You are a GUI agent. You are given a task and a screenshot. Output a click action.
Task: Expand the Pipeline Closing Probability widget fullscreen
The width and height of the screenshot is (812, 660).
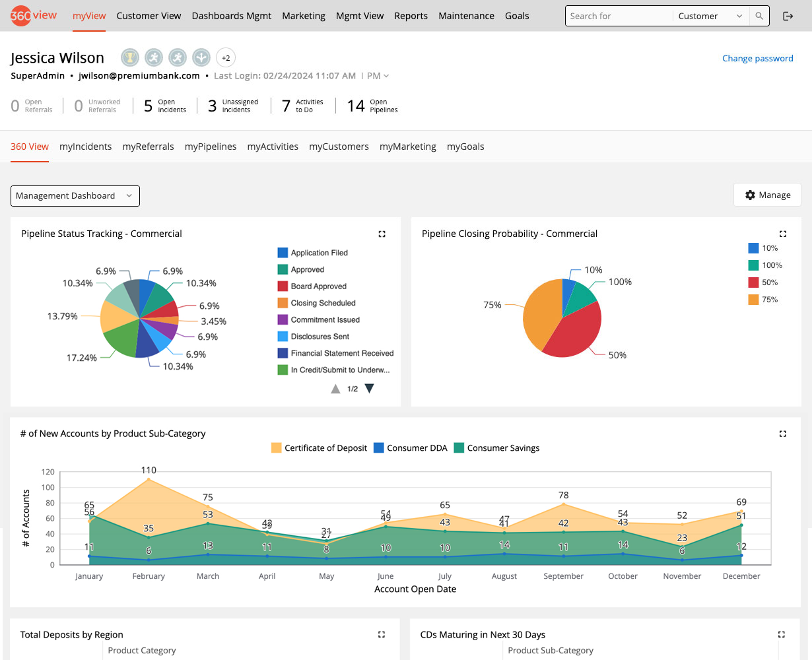pos(782,234)
